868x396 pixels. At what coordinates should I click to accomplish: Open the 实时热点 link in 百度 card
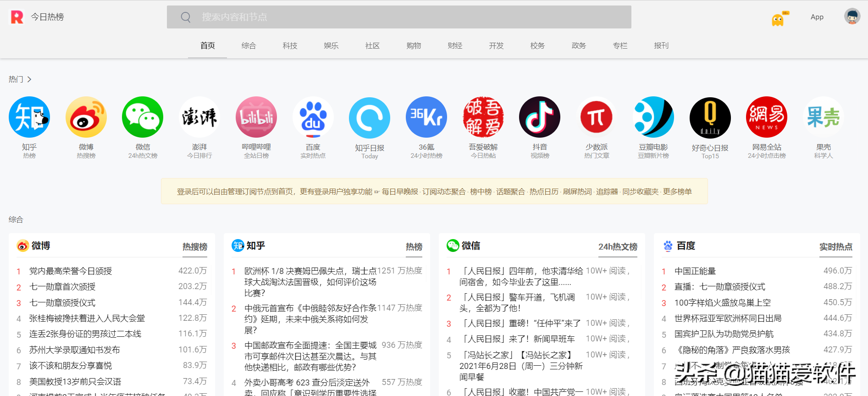(x=836, y=247)
